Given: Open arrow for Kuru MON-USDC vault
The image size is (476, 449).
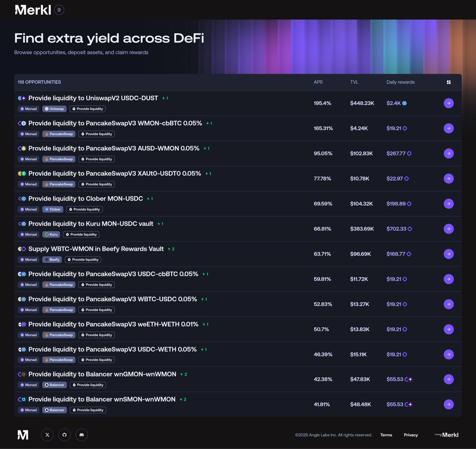Looking at the screenshot, I should 449,229.
